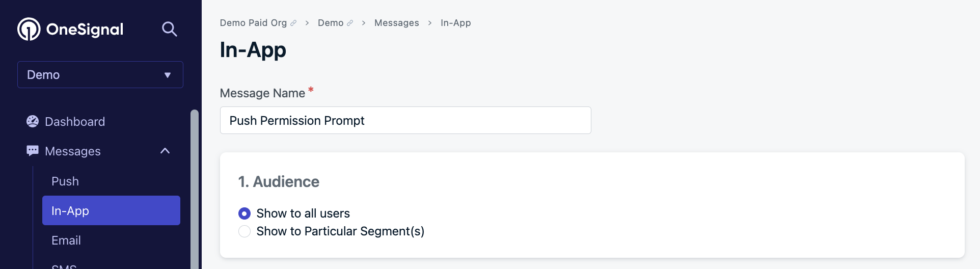Go to Demo Paid Org breadcrumb

253,23
